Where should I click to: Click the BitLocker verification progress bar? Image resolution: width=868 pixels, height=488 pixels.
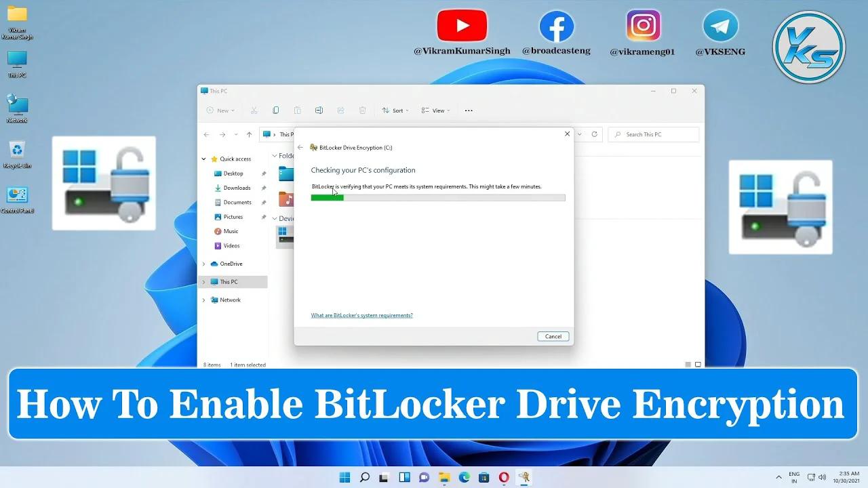[437, 197]
